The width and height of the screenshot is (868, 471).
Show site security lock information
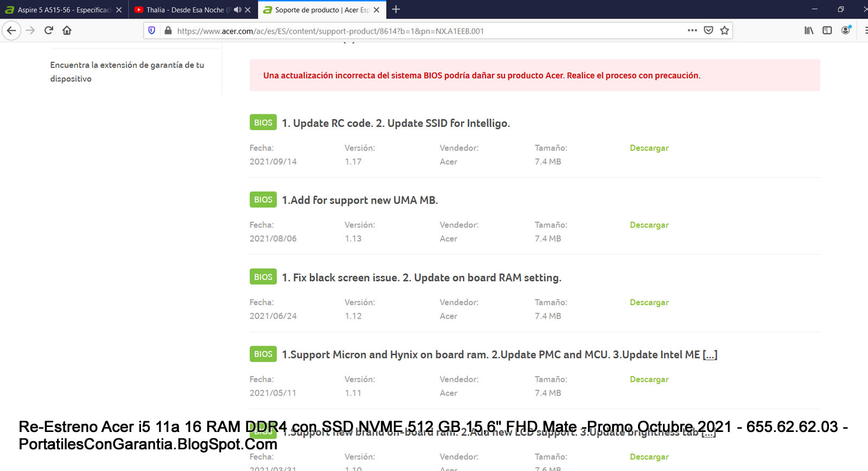pyautogui.click(x=168, y=30)
